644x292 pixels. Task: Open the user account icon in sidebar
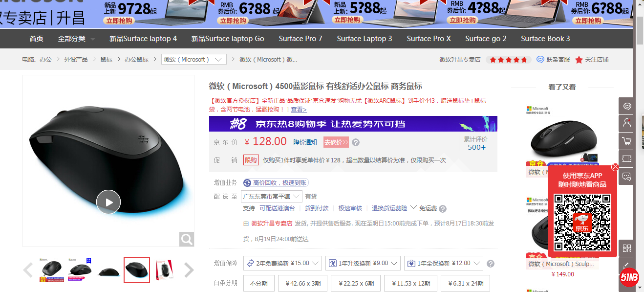click(626, 123)
